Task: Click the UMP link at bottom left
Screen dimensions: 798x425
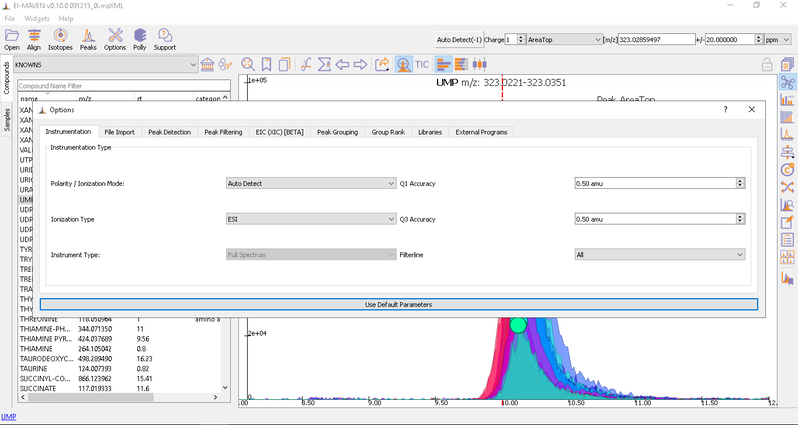Action: (x=9, y=416)
